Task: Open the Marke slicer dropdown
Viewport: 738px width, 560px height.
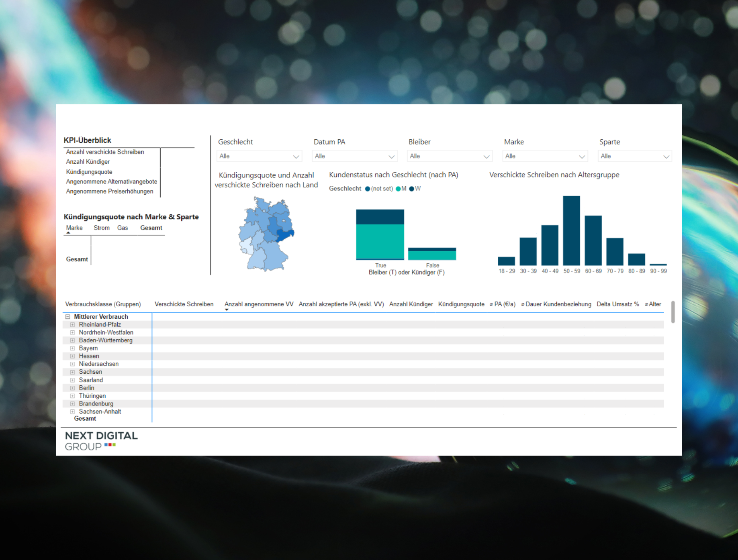Action: click(x=545, y=156)
